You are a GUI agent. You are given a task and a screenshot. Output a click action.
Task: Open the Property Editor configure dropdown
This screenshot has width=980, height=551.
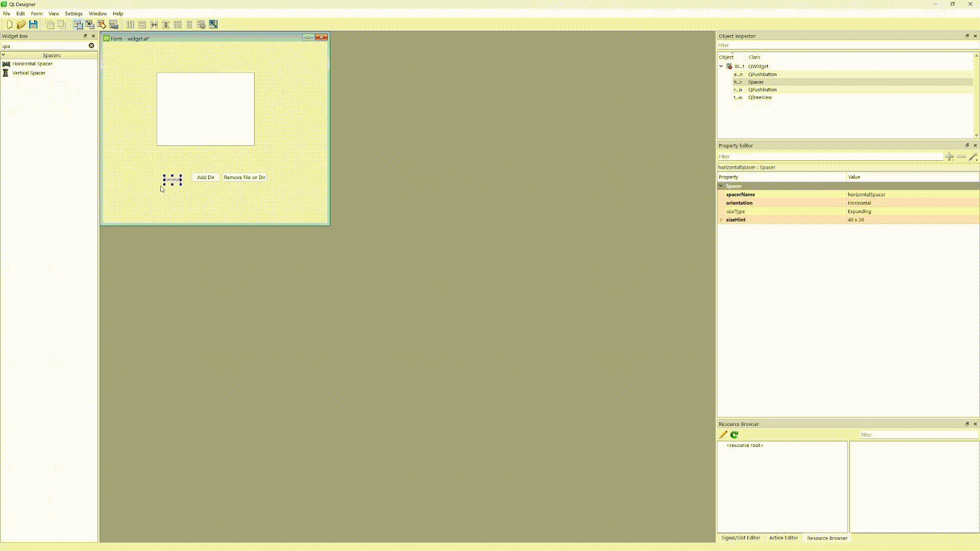(x=973, y=157)
